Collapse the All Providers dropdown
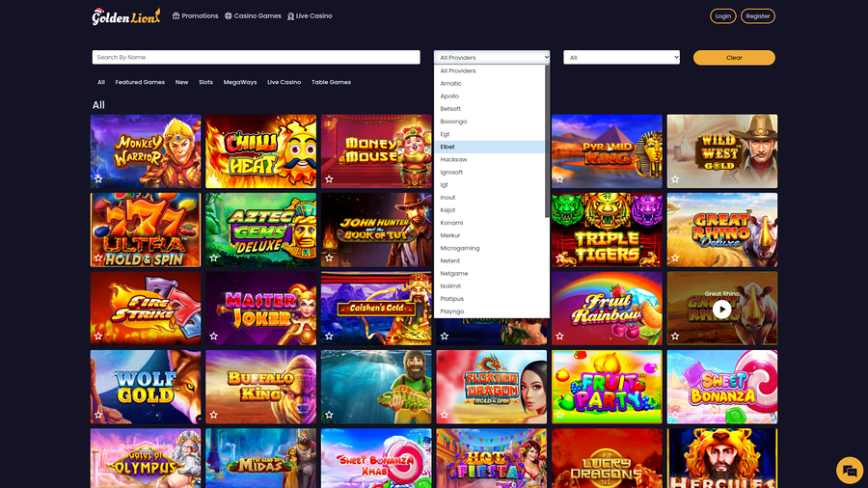The height and width of the screenshot is (488, 868). click(x=492, y=58)
